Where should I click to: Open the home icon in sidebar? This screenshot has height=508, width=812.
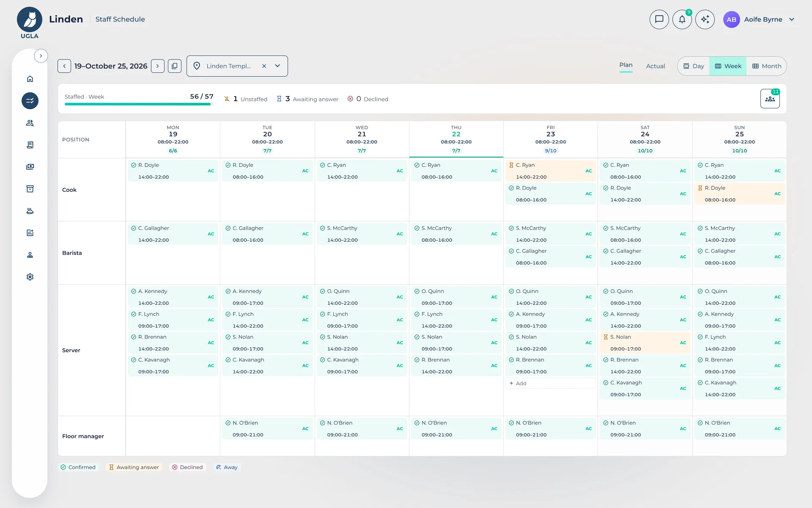tap(30, 79)
